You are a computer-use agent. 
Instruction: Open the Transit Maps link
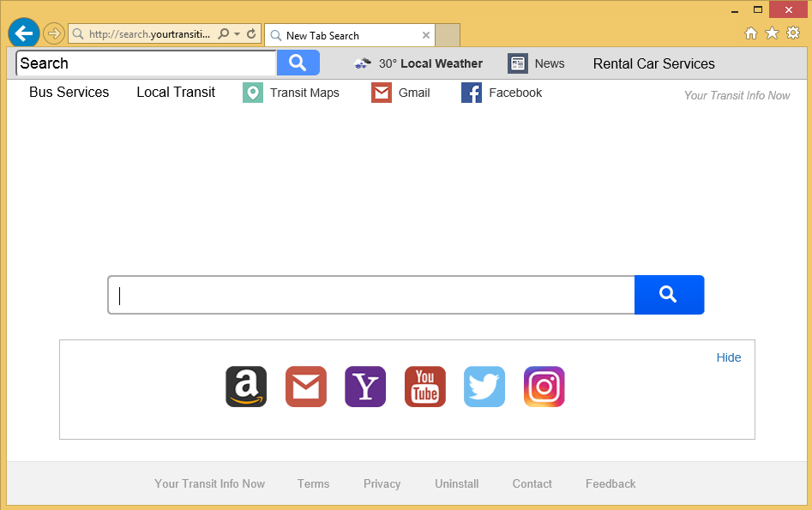(304, 93)
